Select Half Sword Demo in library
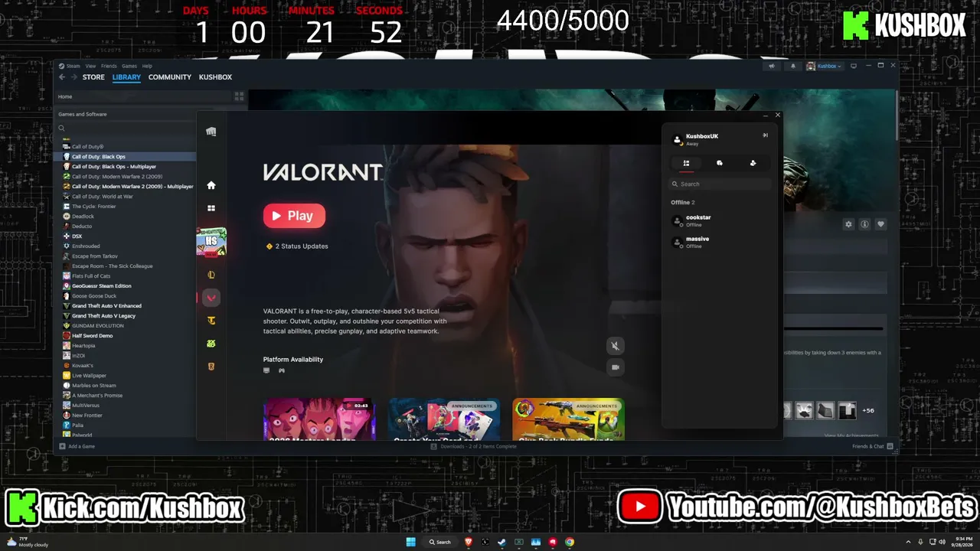 [93, 335]
